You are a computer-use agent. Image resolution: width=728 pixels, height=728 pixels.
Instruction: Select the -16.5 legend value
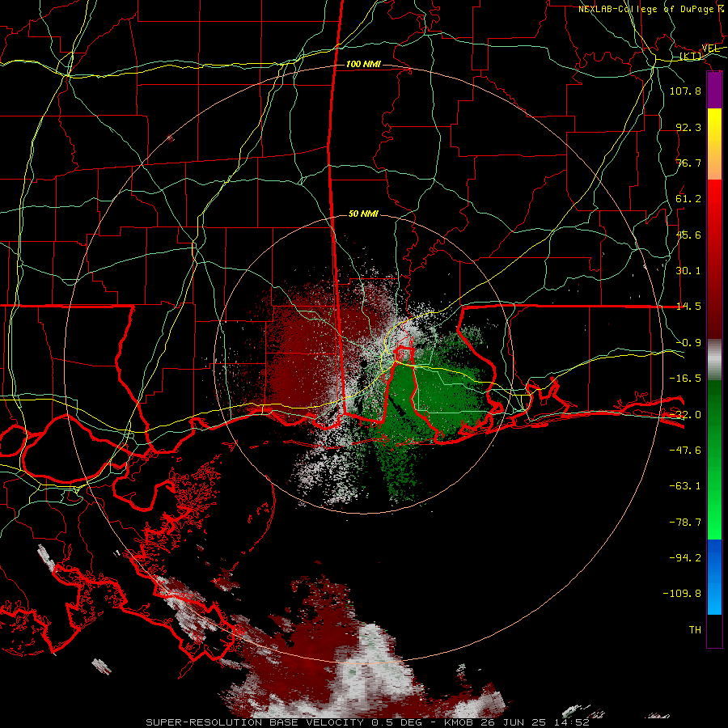point(685,379)
